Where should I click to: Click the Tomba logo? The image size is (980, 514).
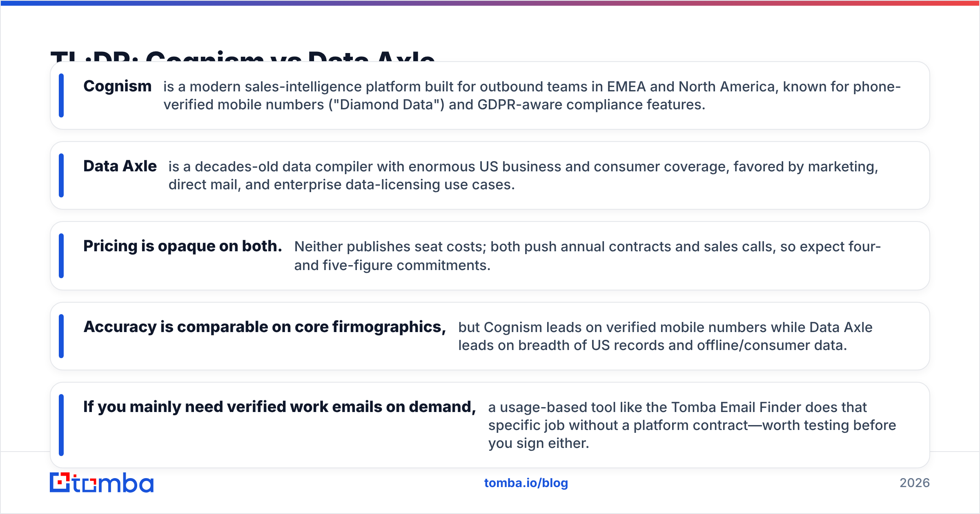(x=102, y=483)
